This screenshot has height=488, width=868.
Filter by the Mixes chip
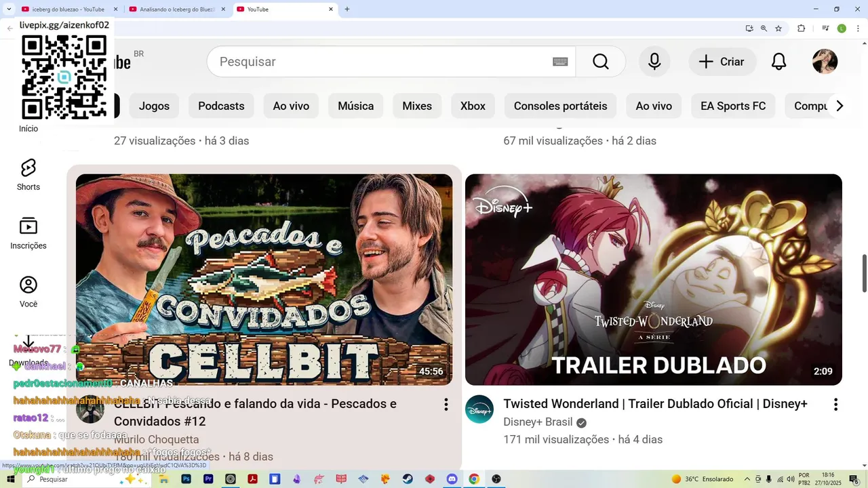[417, 106]
